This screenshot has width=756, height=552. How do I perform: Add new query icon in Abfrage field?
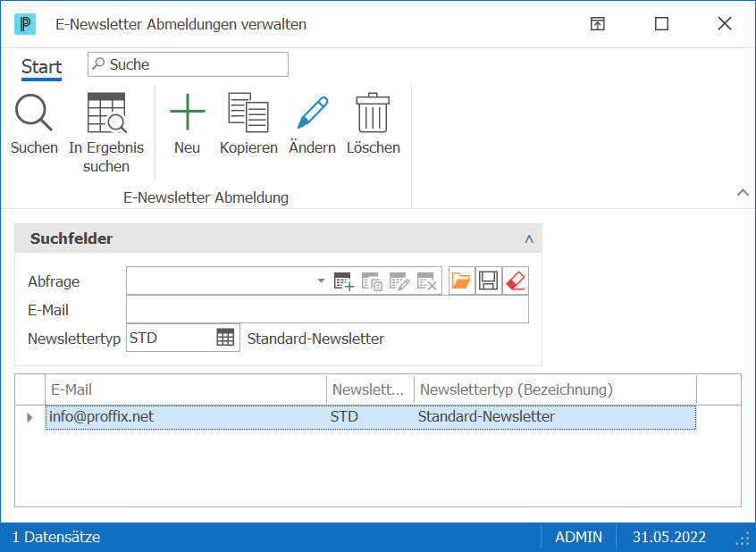pyautogui.click(x=344, y=281)
